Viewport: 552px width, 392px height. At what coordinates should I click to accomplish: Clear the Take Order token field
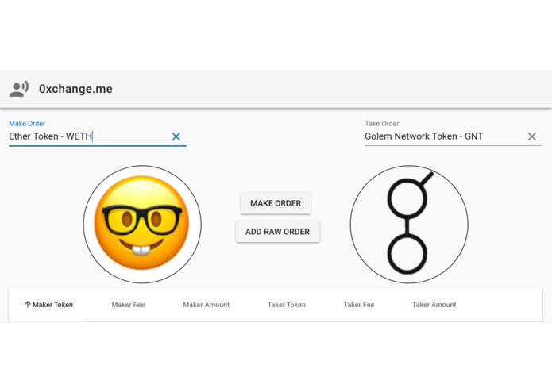pos(532,136)
